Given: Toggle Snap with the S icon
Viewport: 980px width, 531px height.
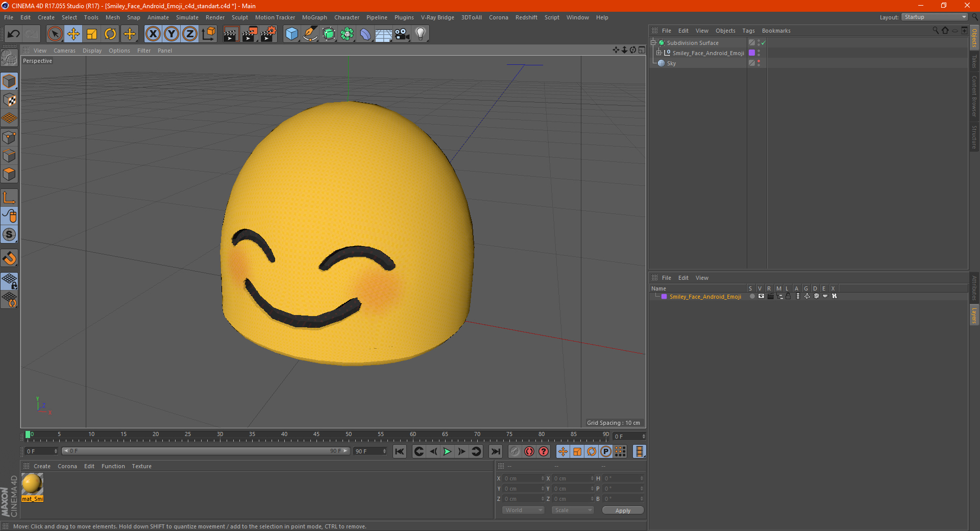Looking at the screenshot, I should [x=9, y=234].
